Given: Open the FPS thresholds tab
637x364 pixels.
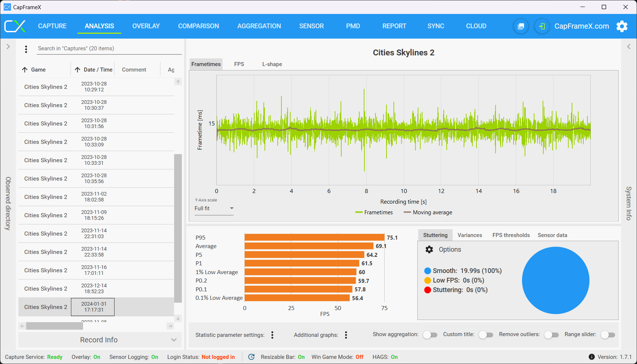Looking at the screenshot, I should click(x=511, y=235).
